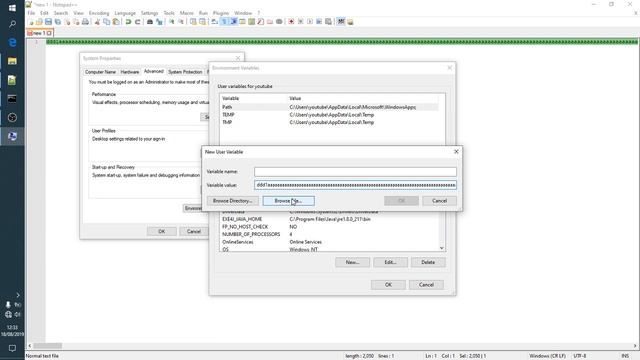640x360 pixels.
Task: Select the OnlineServices system variable row
Action: (x=329, y=242)
